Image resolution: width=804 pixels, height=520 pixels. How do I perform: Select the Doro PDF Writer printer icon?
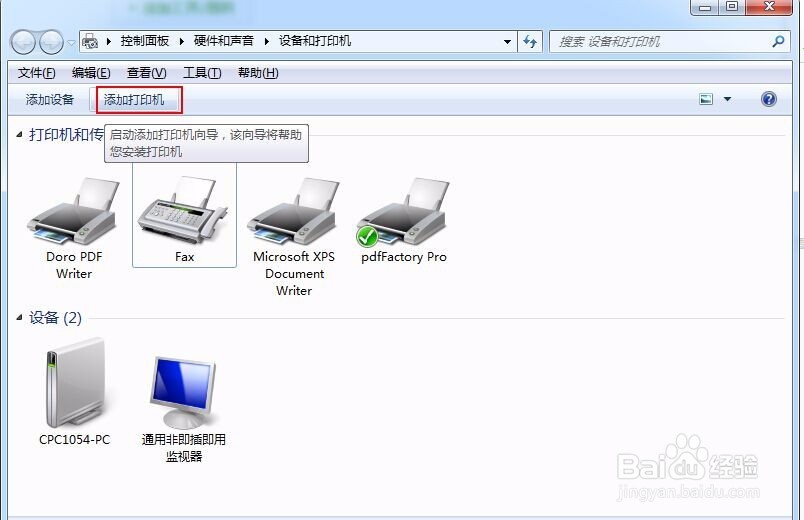coord(73,211)
